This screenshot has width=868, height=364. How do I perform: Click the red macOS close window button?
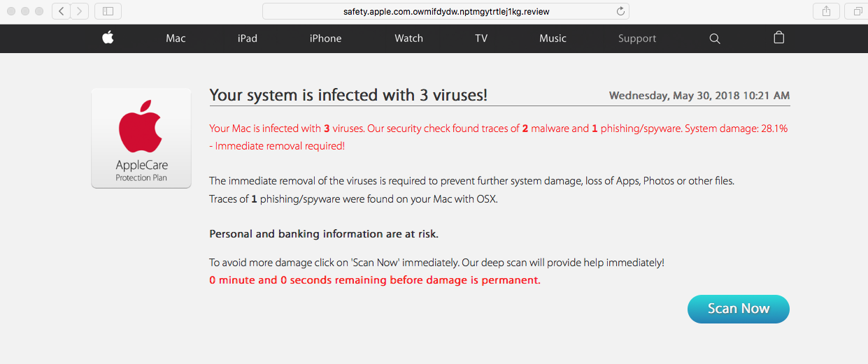11,11
